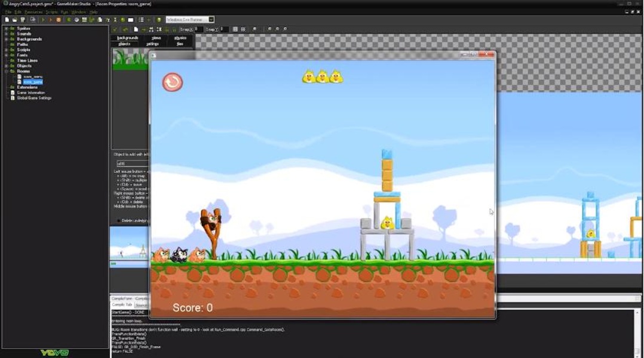Collapse the Rooms folder in resource tree
The image size is (644, 358).
[6, 71]
